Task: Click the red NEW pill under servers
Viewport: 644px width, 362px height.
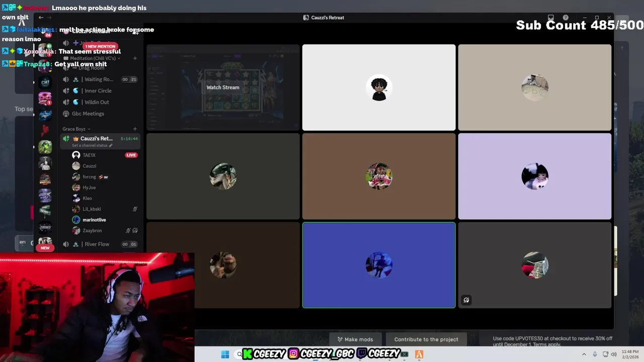Action: (45, 248)
